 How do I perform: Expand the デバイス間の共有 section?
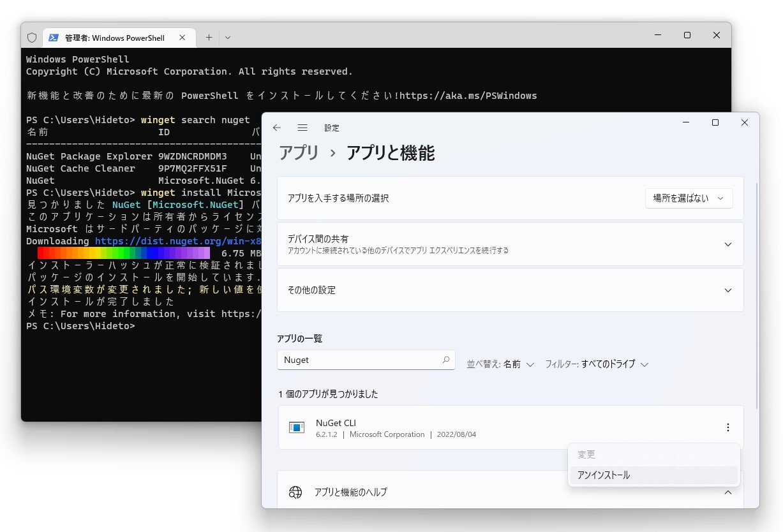click(728, 244)
